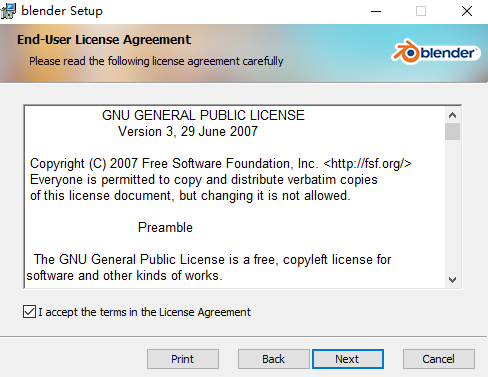Close the setup window with X
488x377 pixels.
coord(467,11)
